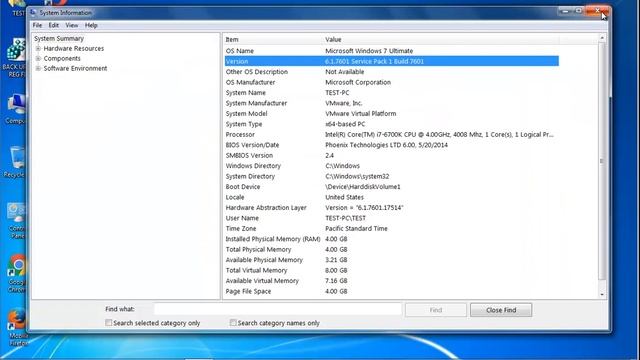Select the Windows Directory row
This screenshot has height=360, width=640.
391,166
